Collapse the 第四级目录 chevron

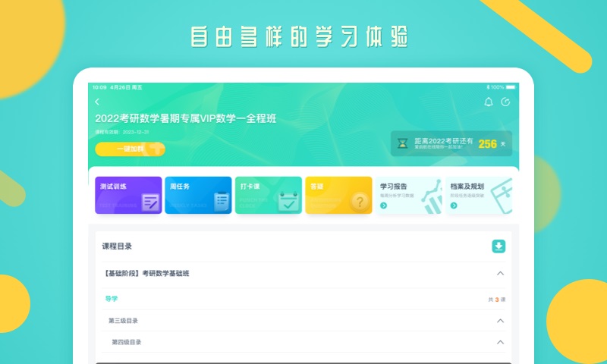tap(500, 342)
